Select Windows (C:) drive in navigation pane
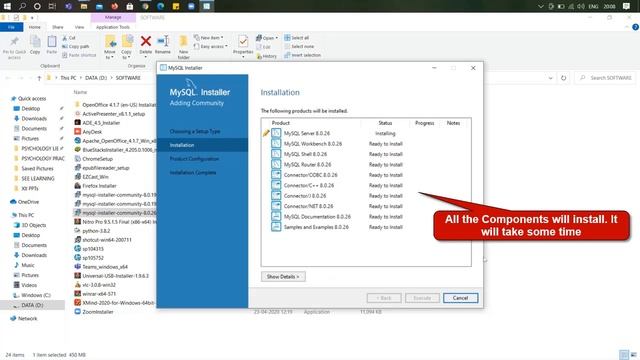The image size is (640, 360). [36, 295]
